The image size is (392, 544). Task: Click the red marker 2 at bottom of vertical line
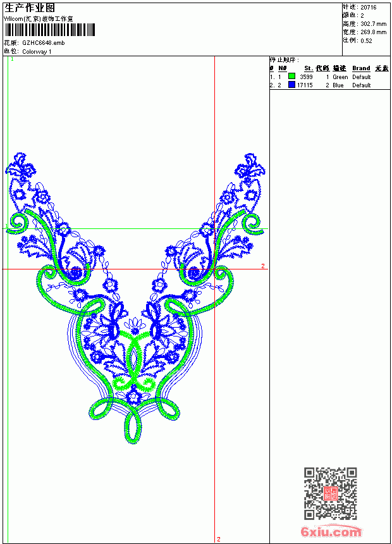click(x=219, y=539)
